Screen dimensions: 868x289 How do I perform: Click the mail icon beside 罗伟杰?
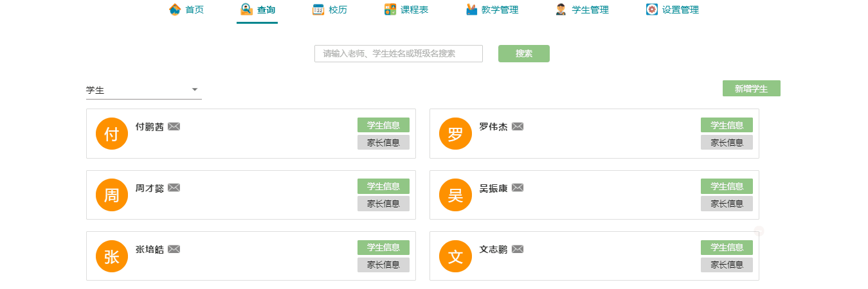(x=518, y=127)
